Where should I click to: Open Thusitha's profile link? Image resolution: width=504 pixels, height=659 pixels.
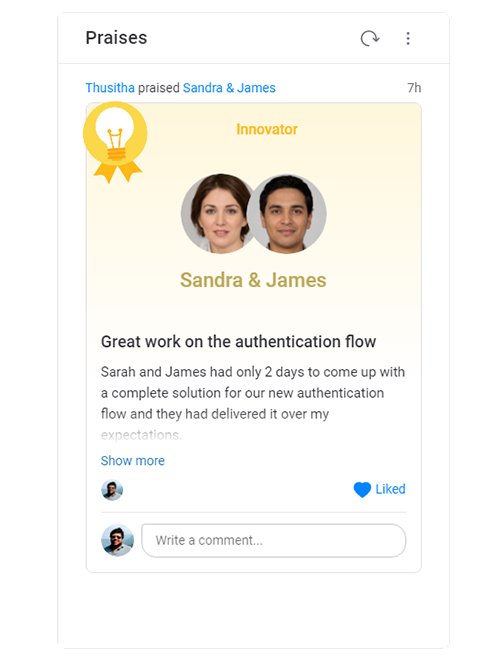(110, 88)
